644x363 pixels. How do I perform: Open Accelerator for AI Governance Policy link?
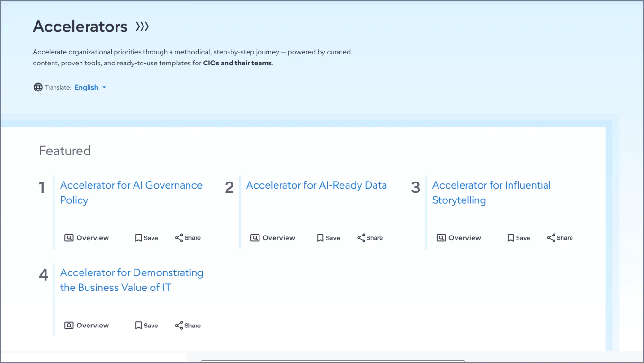click(131, 192)
